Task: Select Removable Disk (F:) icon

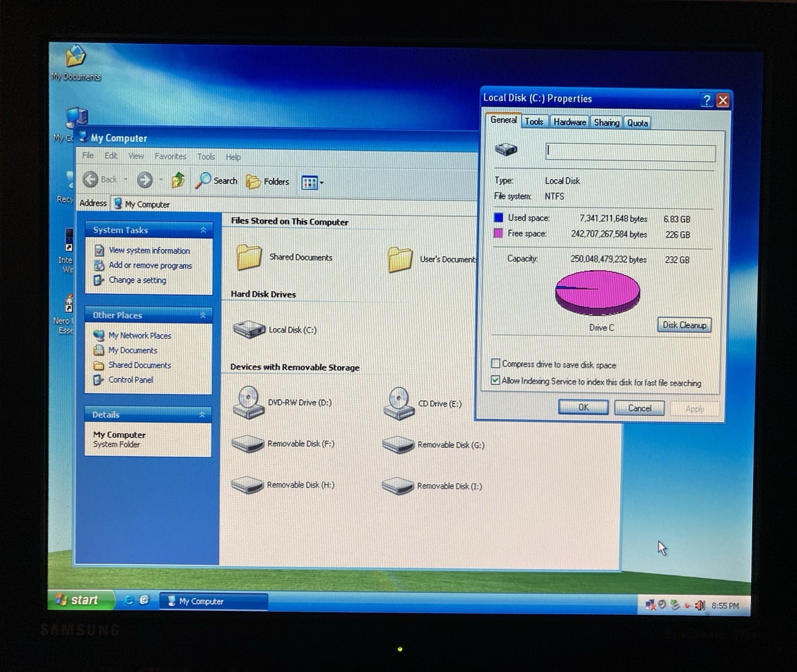Action: point(248,444)
